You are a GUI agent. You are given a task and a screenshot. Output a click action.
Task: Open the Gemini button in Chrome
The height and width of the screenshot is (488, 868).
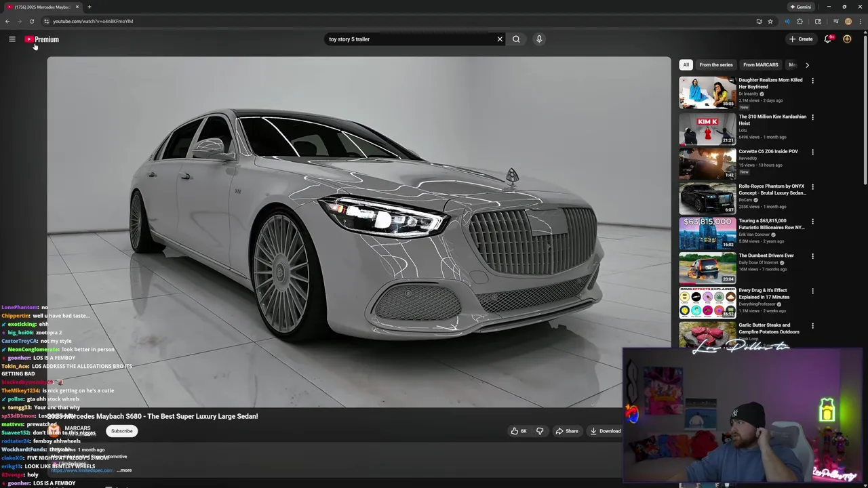800,7
